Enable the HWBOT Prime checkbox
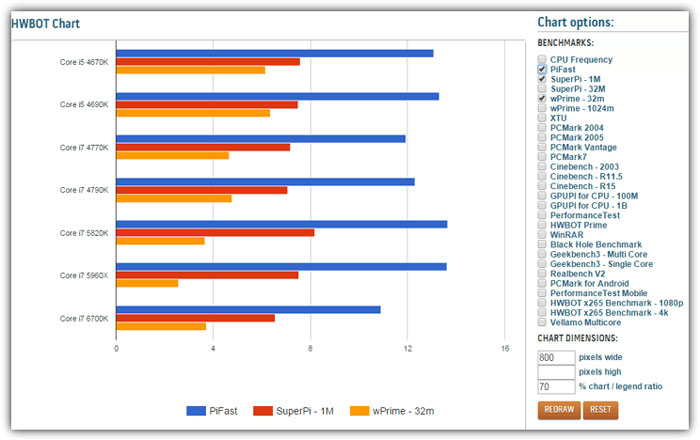Image resolution: width=700 pixels, height=440 pixels. 542,224
